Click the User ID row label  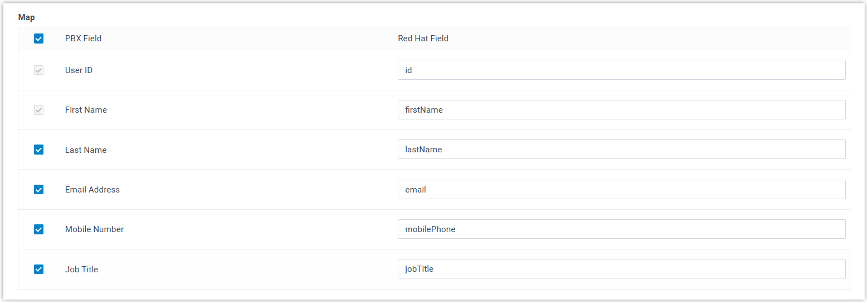(x=79, y=70)
